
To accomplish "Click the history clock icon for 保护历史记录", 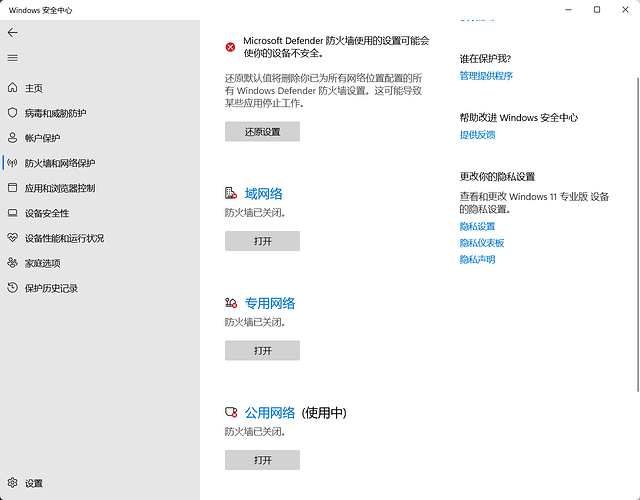I will coord(13,288).
